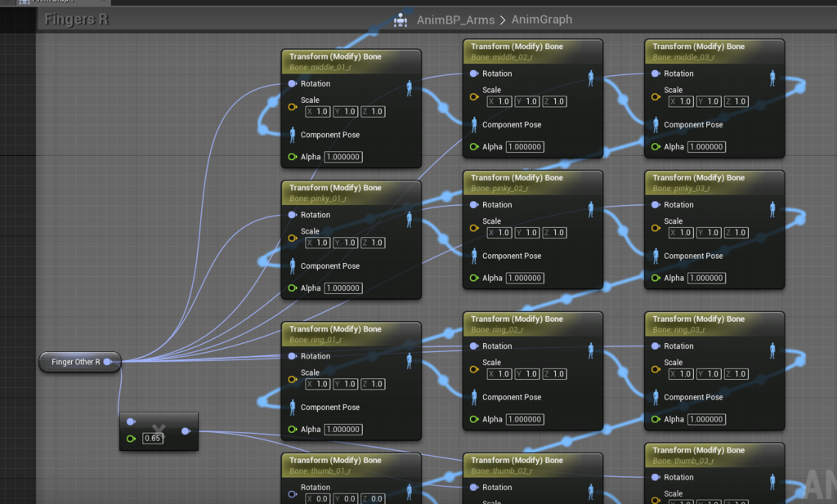Click Component Pose pin on middle_01_r node
Image resolution: width=837 pixels, height=504 pixels.
click(292, 135)
